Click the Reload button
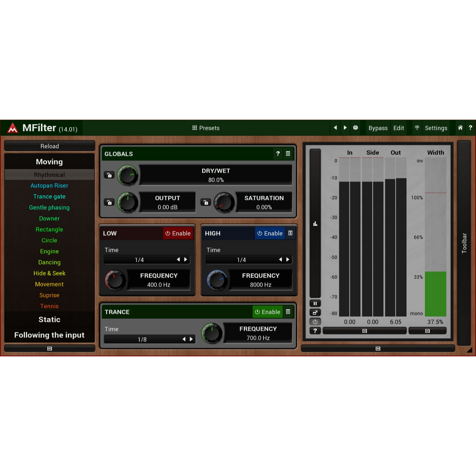 (50, 146)
